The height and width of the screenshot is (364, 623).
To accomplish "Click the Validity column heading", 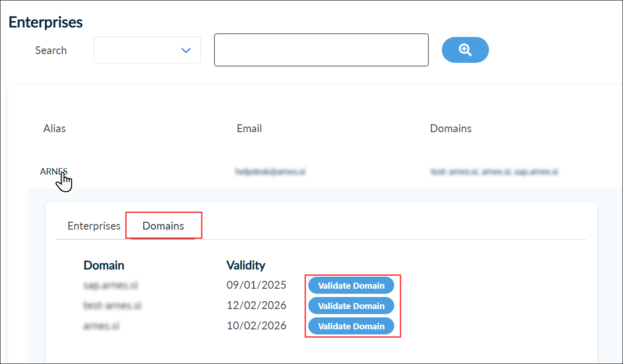I will click(x=246, y=266).
